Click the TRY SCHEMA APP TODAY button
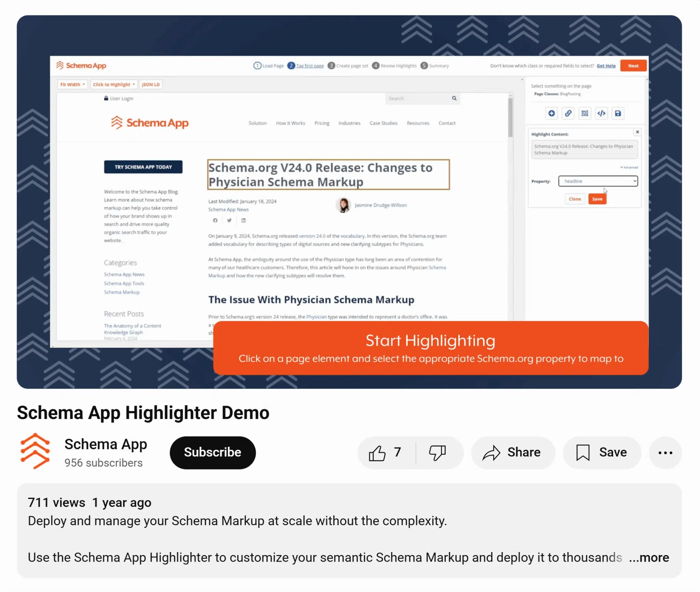This screenshot has width=700, height=592. point(143,167)
